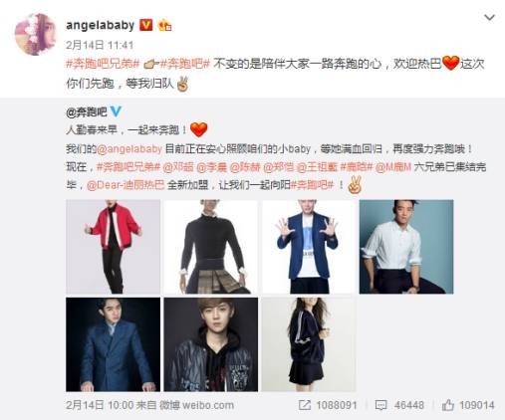The height and width of the screenshot is (420, 505).
Task: Click the blue verified badge beside 奔跑吧
Action: coord(116,111)
